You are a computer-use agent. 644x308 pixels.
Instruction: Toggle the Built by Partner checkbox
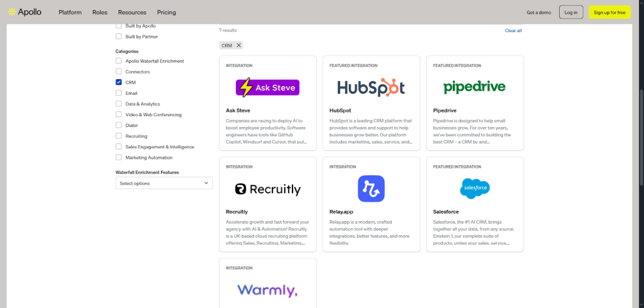coord(119,36)
